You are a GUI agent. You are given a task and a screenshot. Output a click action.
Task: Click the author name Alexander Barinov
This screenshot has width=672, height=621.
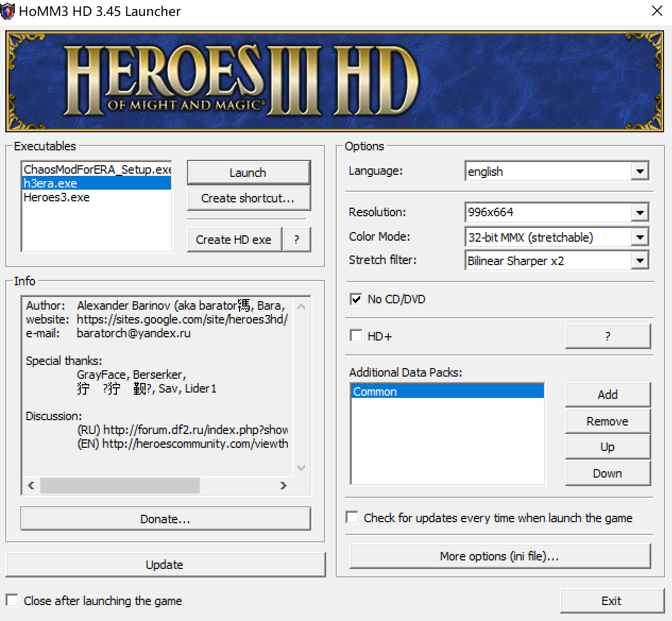[124, 305]
